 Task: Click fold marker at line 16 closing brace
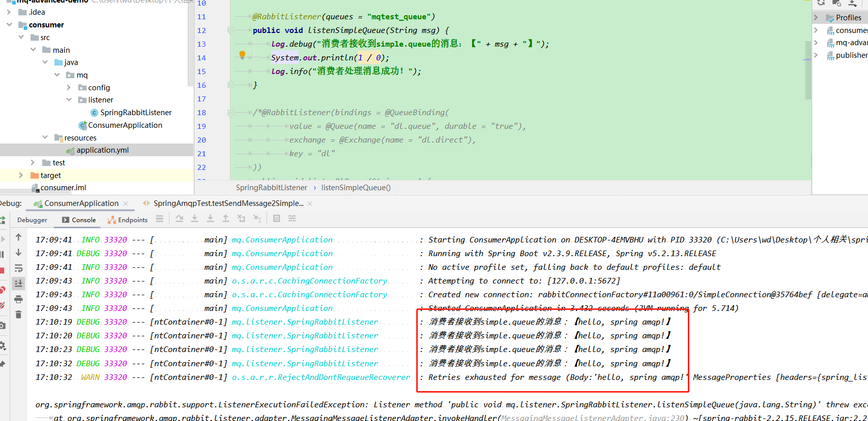point(230,85)
